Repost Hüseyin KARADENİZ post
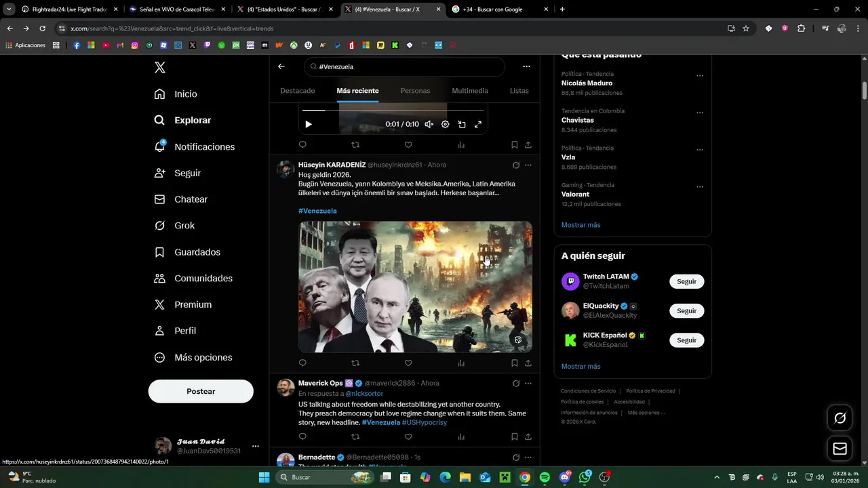This screenshot has height=488, width=868. coord(355,363)
